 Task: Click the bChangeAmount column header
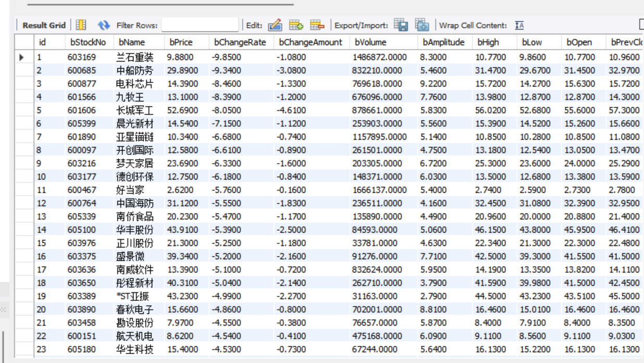pyautogui.click(x=311, y=42)
